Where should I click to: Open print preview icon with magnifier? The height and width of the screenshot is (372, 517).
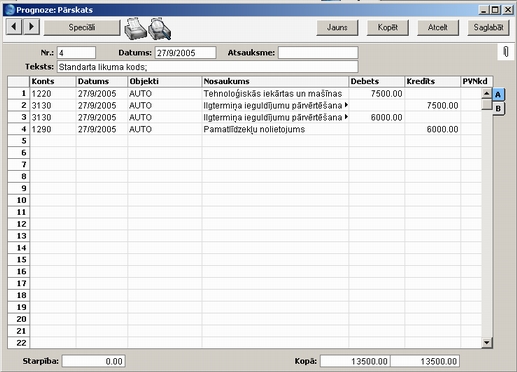click(x=160, y=29)
